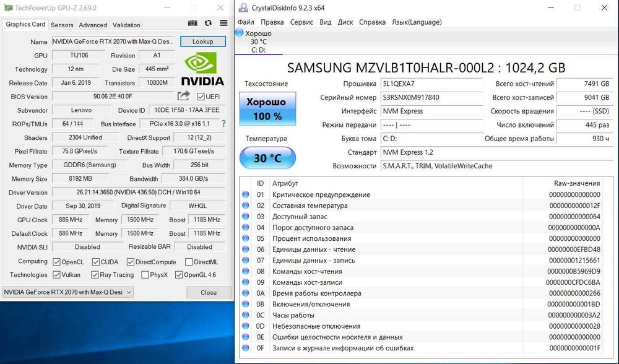Open the Язык(Language) menu
The height and width of the screenshot is (364, 619).
coord(417,22)
